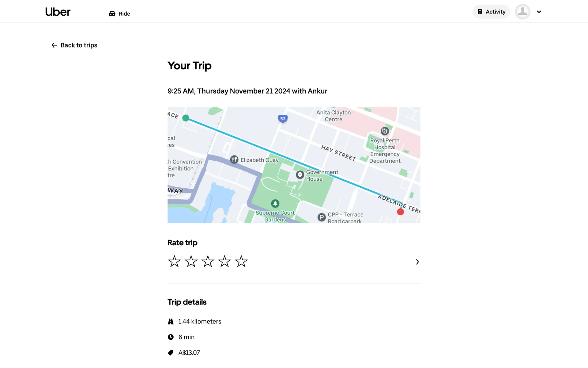Rate trip five stars
The image size is (588, 368).
(241, 261)
